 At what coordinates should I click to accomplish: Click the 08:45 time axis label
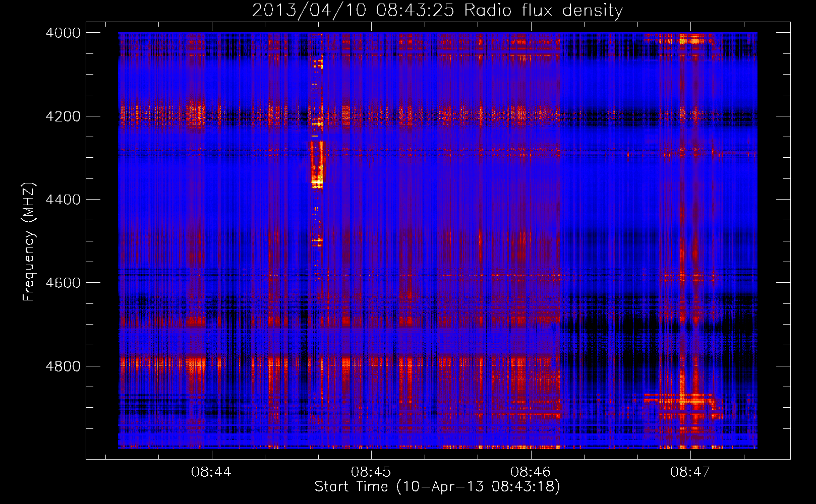click(371, 472)
